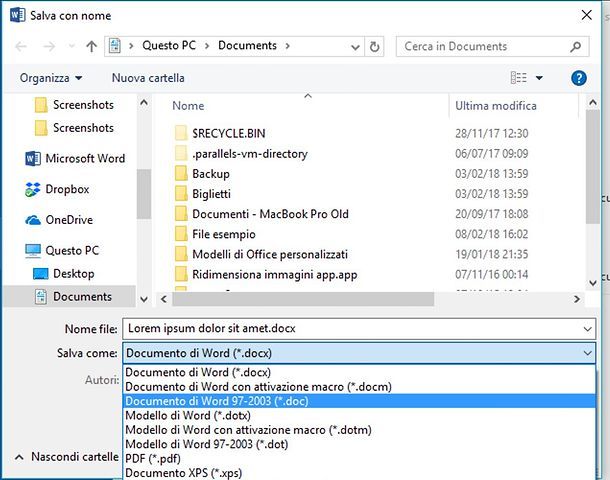The width and height of the screenshot is (610, 480).
Task: Click the File esempio folder icon
Action: (x=181, y=234)
